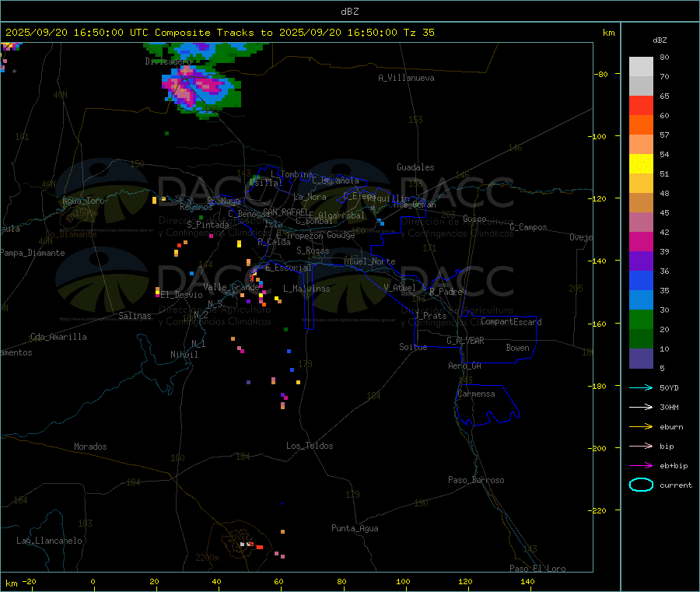
Task: Select the dark orange swatch below 60
Action: coord(641,125)
